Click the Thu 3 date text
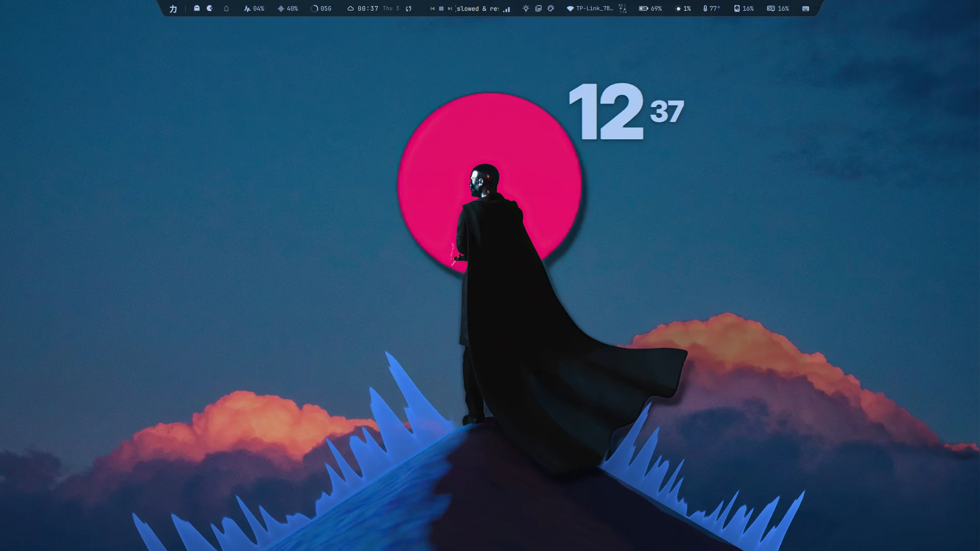 coord(391,9)
